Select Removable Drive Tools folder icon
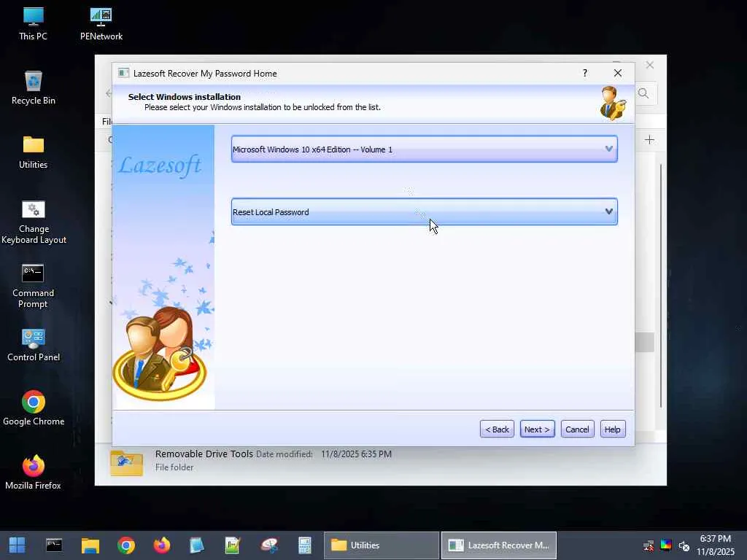 point(126,463)
